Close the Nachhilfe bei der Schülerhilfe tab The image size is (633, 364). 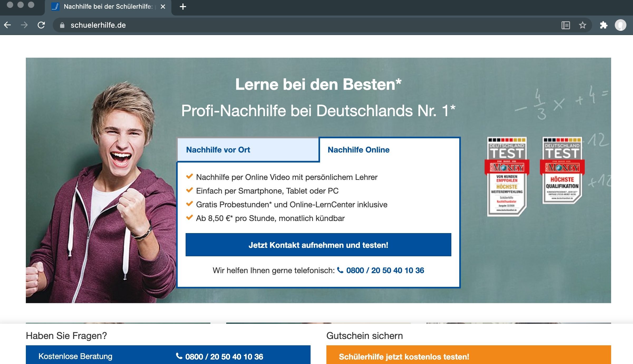pos(163,7)
